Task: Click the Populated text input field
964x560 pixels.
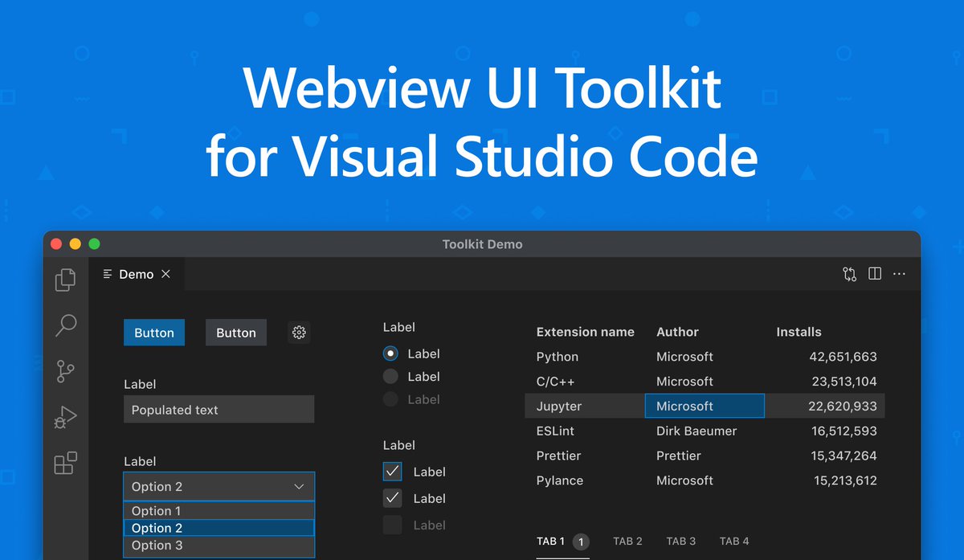Action: [219, 409]
